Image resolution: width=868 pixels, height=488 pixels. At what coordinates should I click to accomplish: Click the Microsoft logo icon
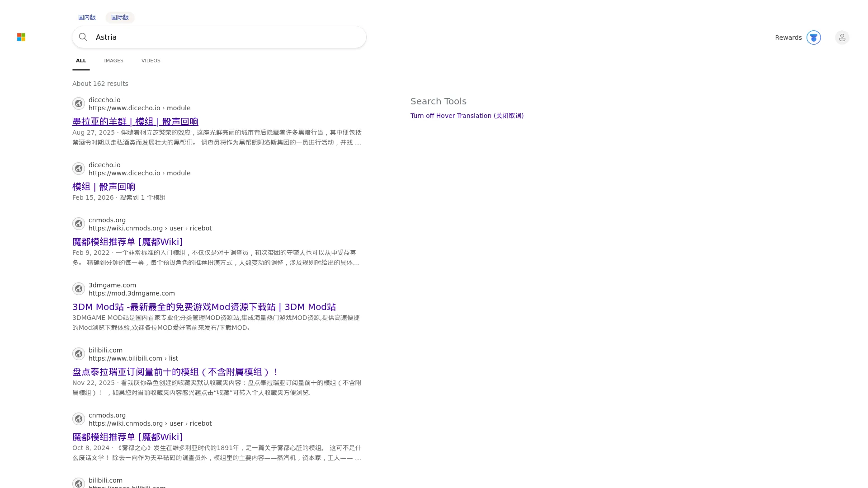[x=21, y=37]
